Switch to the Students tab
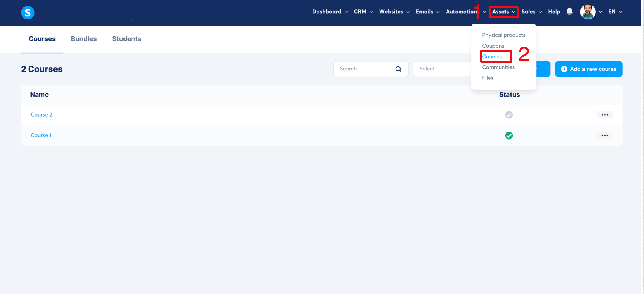This screenshot has width=644, height=294. click(126, 39)
